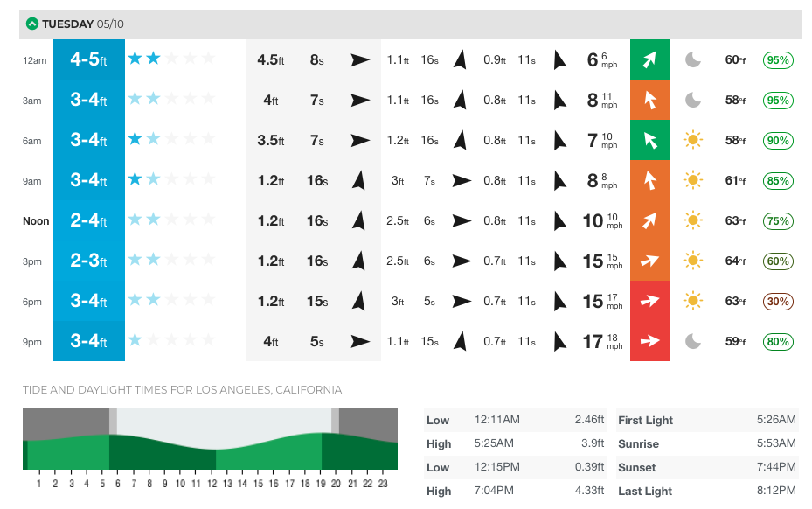Click the 6am sunny weather icon
The width and height of the screenshot is (812, 509).
[x=693, y=140]
